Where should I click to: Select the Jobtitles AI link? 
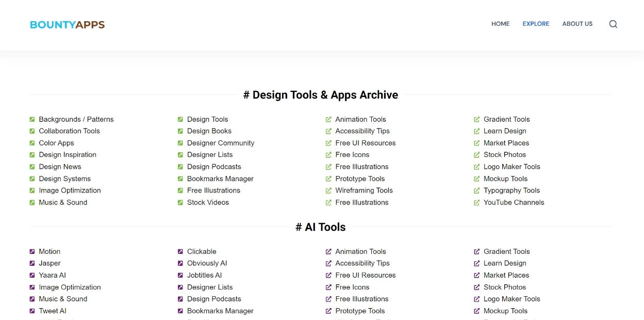click(x=204, y=275)
